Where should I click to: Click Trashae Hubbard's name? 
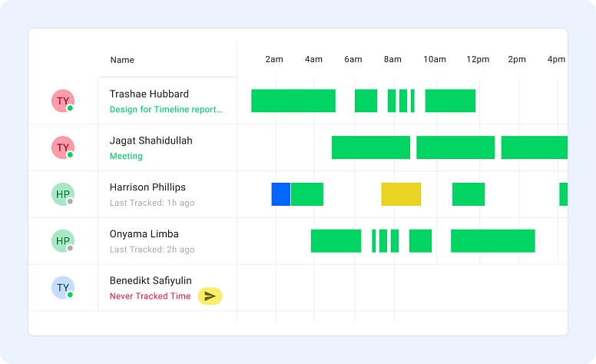click(149, 94)
